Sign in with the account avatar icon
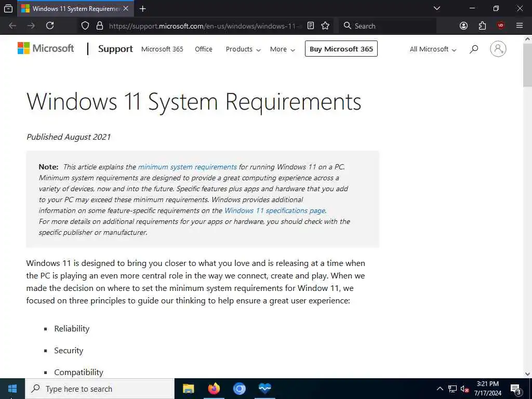 click(498, 49)
